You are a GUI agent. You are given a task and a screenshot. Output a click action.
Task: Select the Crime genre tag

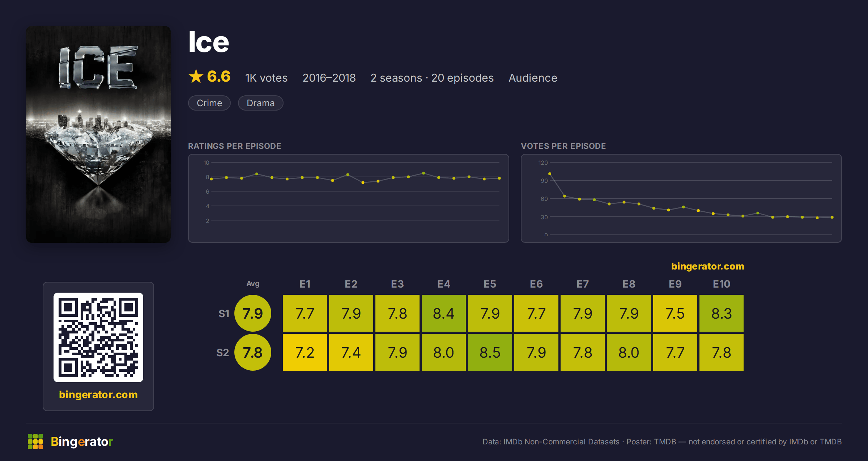tap(209, 103)
